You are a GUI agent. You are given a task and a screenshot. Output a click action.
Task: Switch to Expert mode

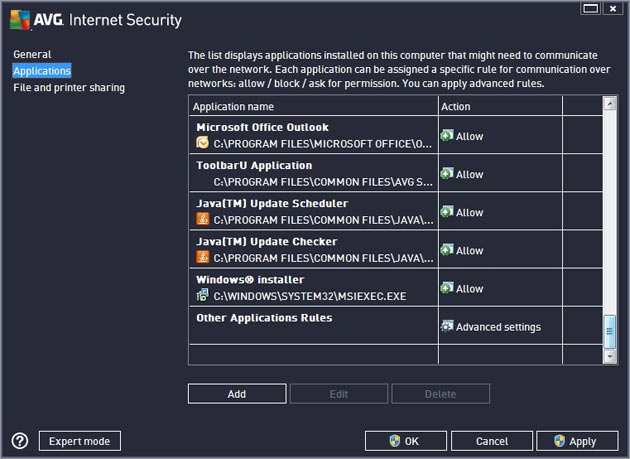(x=80, y=441)
